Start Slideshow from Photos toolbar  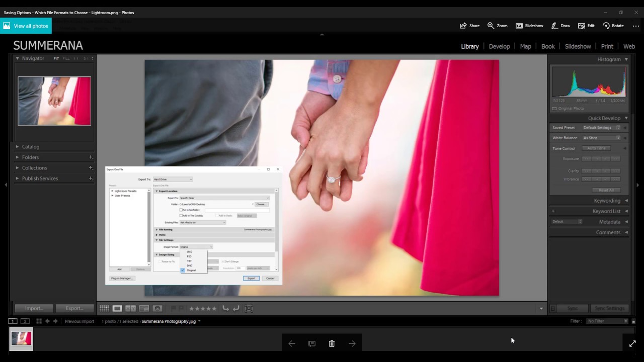click(529, 26)
